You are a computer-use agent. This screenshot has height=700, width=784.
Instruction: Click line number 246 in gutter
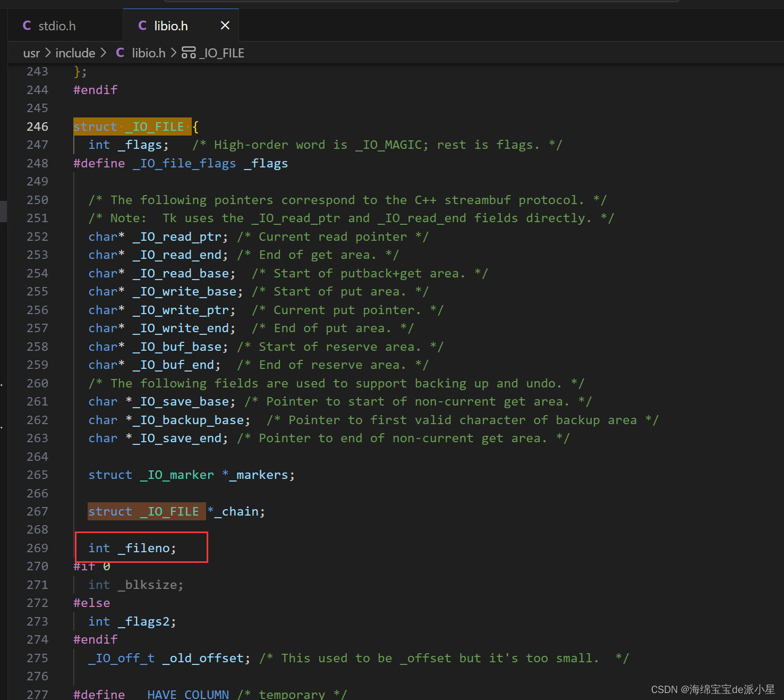click(x=37, y=126)
